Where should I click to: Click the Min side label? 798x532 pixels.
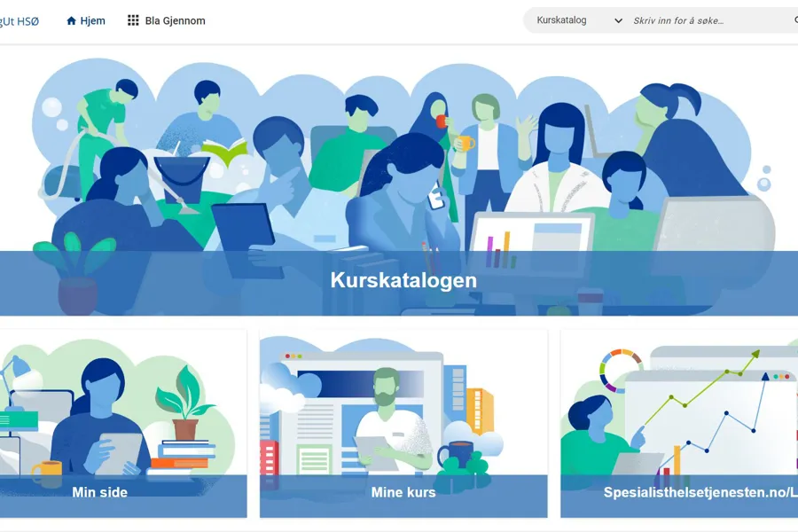tap(99, 492)
